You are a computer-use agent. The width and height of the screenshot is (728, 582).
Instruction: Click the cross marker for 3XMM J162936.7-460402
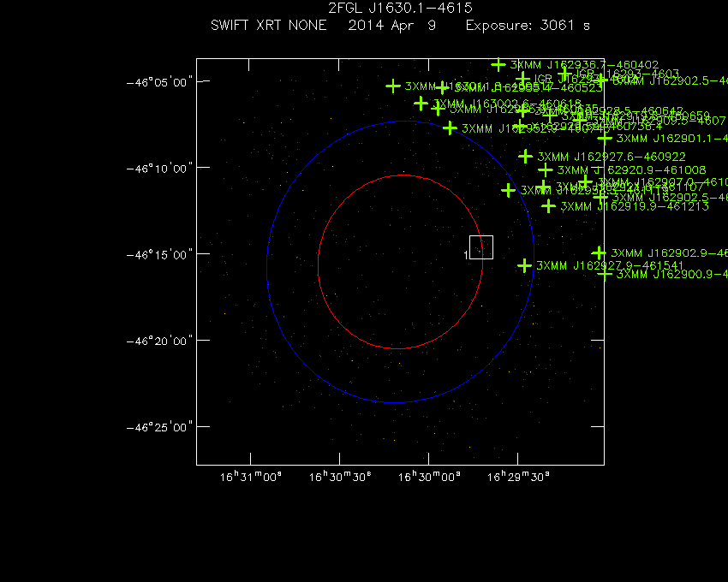coord(498,64)
